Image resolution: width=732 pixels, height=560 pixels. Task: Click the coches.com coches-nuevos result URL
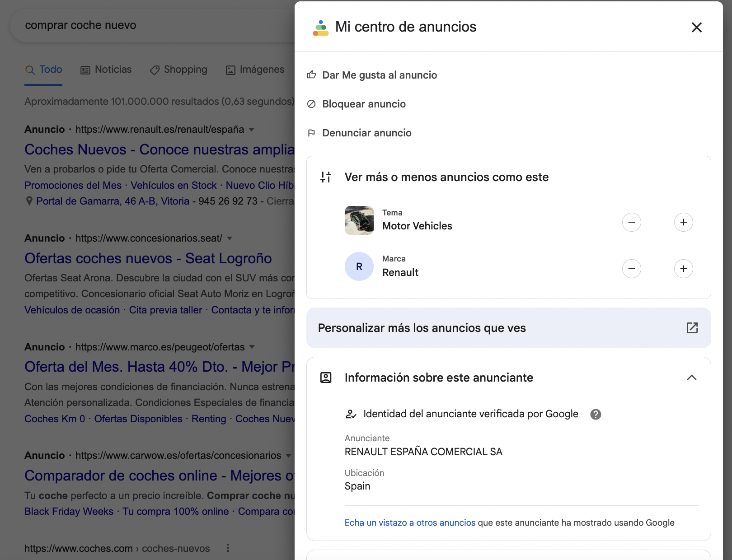pos(117,548)
